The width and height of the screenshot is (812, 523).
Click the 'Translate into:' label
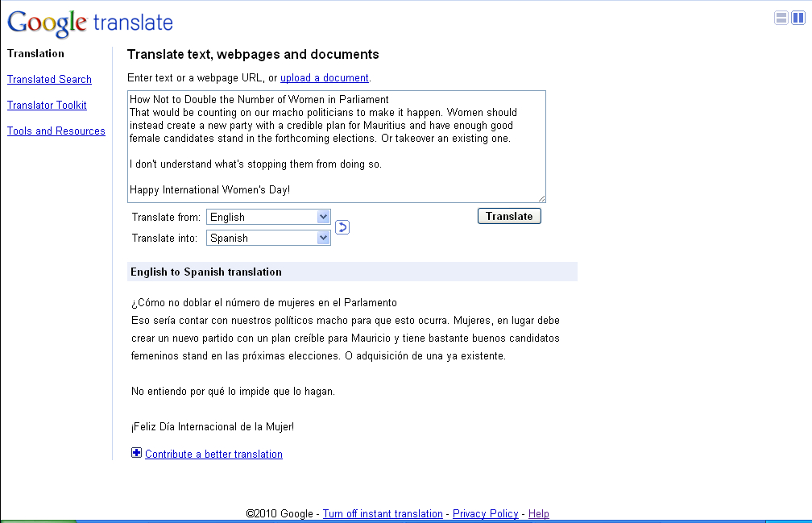coord(164,239)
